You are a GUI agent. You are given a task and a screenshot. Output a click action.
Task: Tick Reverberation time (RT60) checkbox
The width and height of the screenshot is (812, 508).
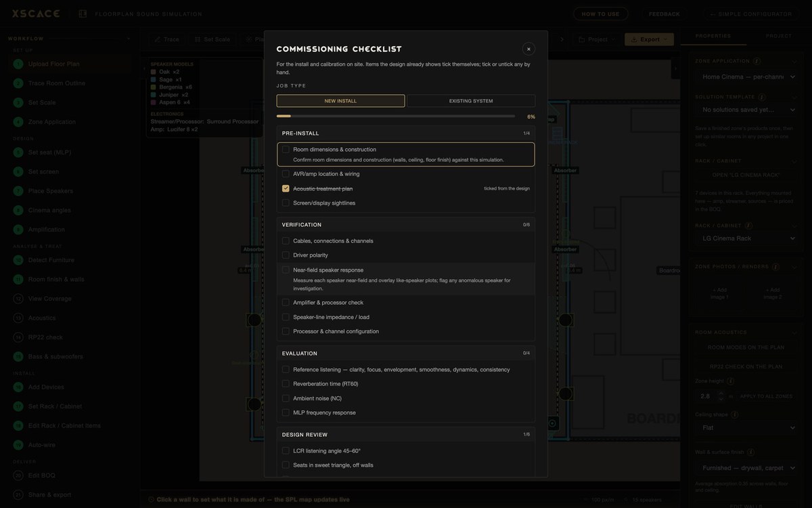286,384
